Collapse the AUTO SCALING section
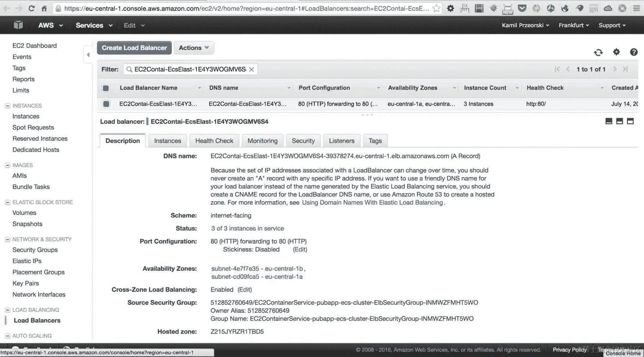Screen dimensions: 644x357 tap(7, 336)
